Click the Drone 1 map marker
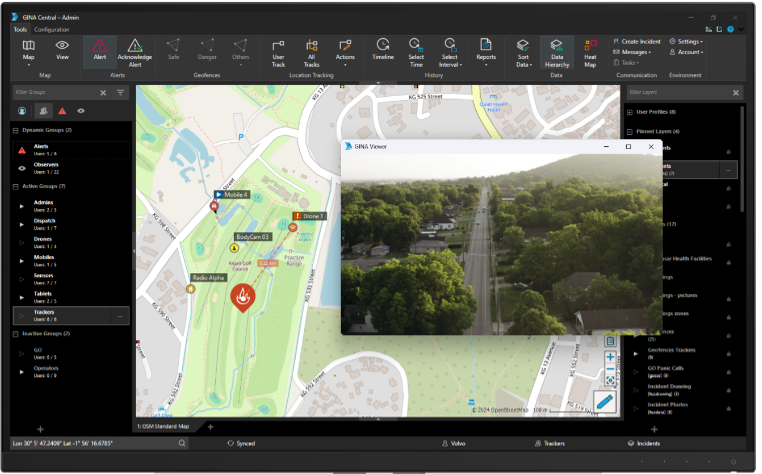Image resolution: width=762 pixels, height=474 pixels. click(x=292, y=228)
